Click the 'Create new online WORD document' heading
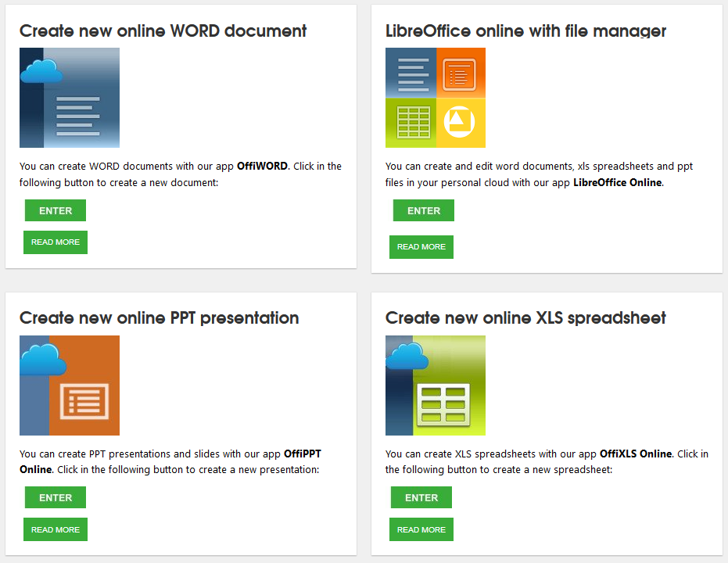 (163, 31)
